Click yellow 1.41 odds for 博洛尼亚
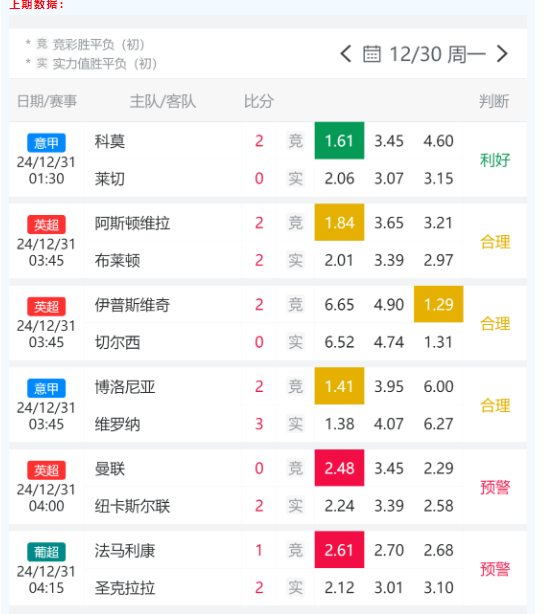Image resolution: width=547 pixels, height=614 pixels. (339, 386)
